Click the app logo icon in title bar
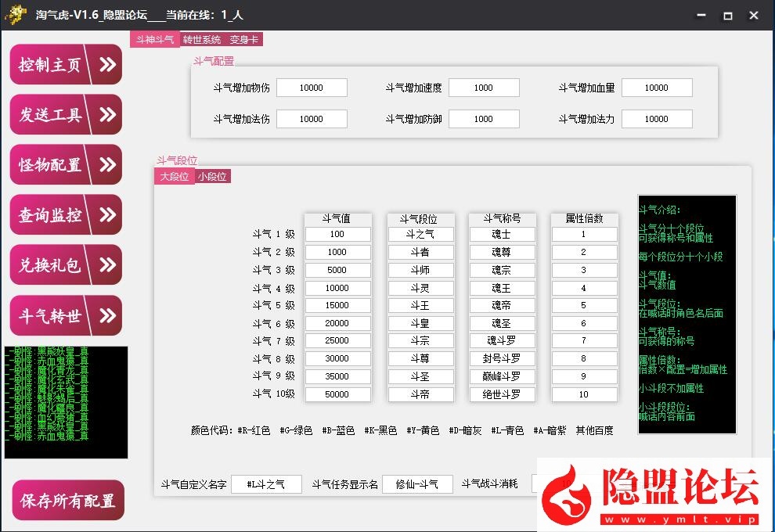Viewport: 775px width, 532px height. point(15,15)
